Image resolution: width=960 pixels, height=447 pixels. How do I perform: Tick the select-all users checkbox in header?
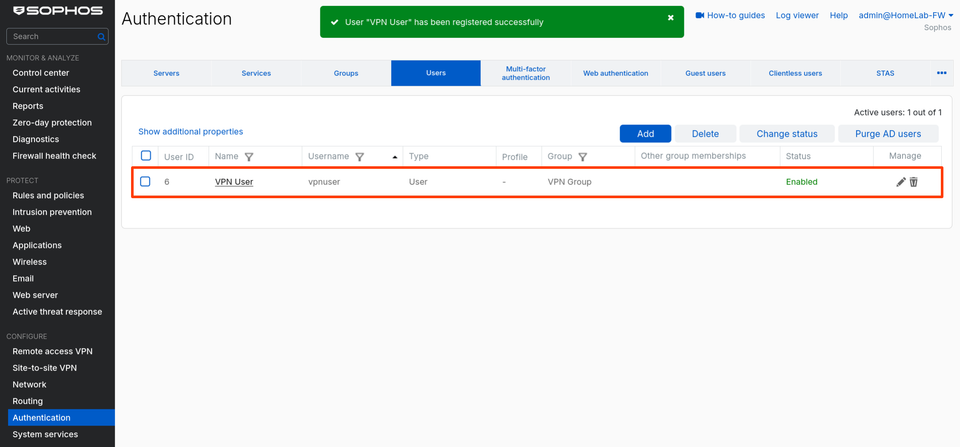[x=146, y=156]
